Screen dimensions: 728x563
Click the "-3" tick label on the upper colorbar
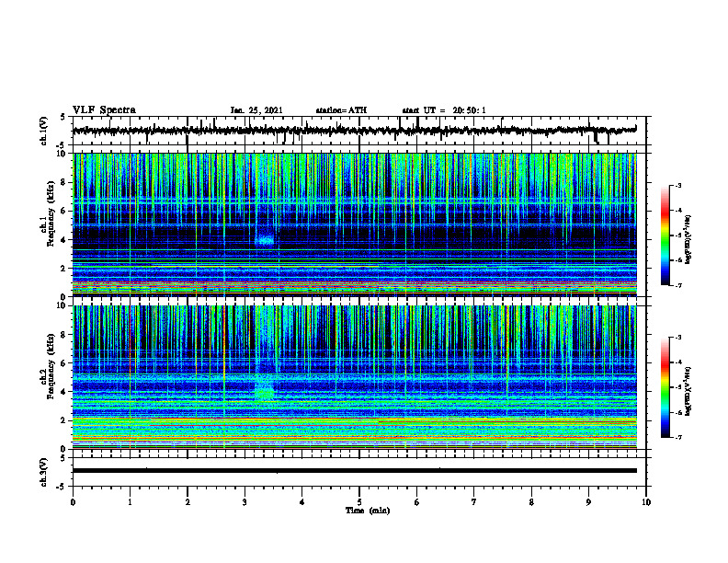point(678,185)
